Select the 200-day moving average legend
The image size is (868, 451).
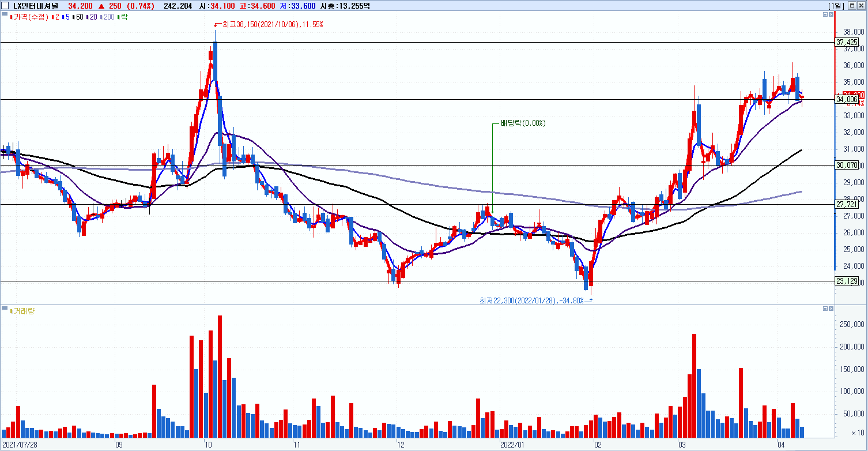coord(107,17)
